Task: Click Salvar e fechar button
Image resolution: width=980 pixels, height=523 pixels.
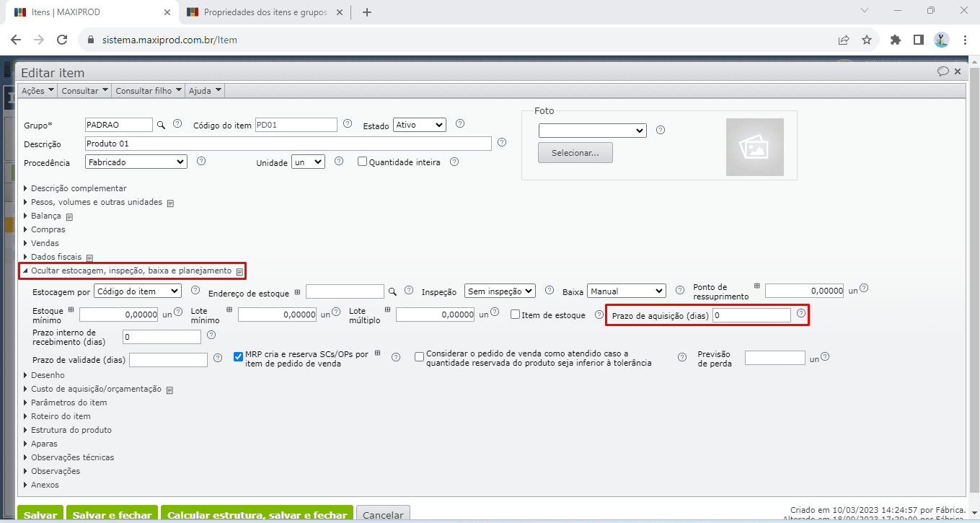Action: (112, 515)
